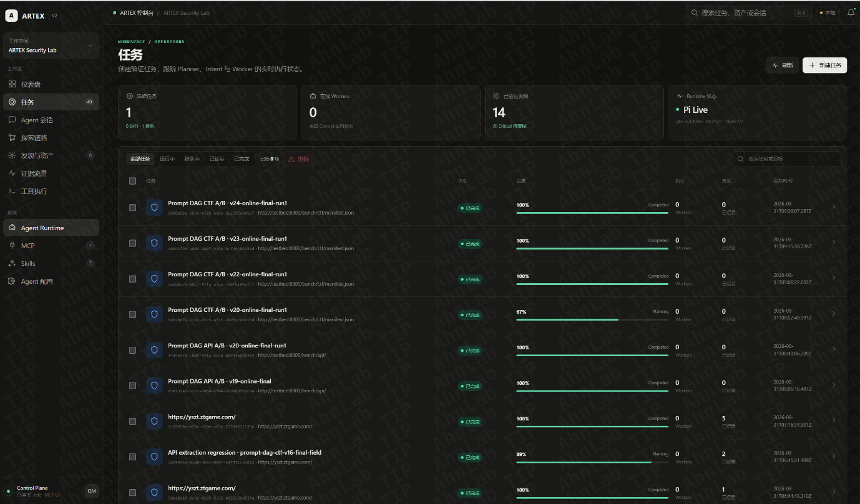
Task: Expand the v22-online-final-run1 row chevron
Action: (x=834, y=278)
